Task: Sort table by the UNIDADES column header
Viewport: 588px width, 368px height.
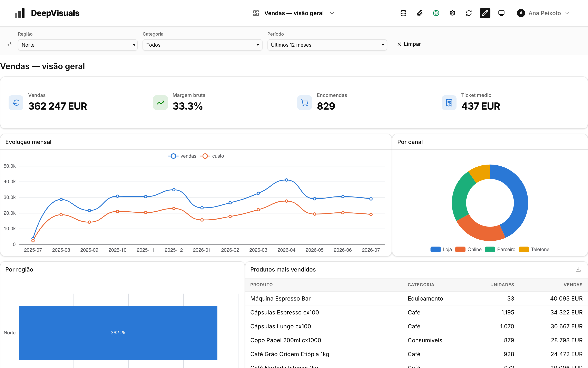Action: click(502, 285)
